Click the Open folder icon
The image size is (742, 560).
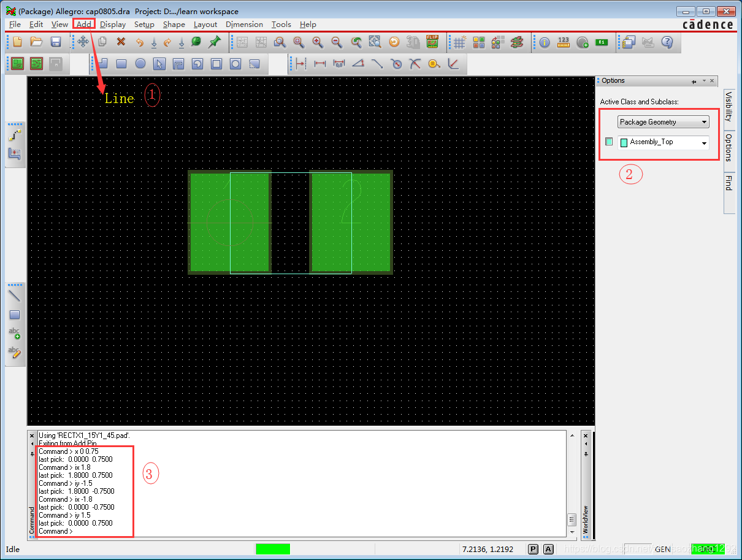(x=36, y=42)
